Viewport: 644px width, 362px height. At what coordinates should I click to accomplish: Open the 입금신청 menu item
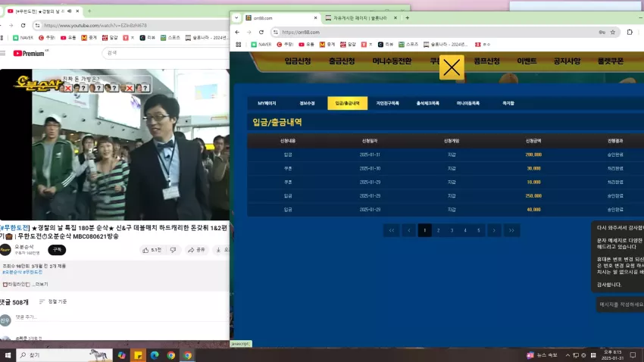[x=298, y=61]
